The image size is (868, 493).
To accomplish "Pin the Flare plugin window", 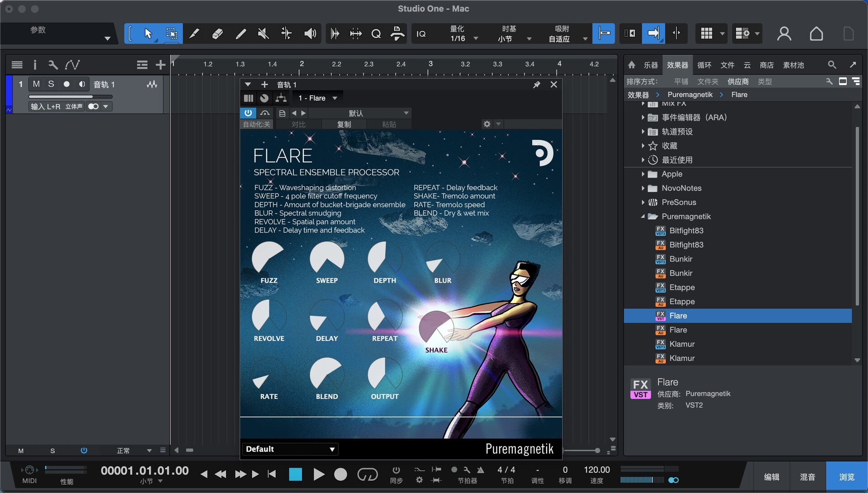I will pos(537,85).
